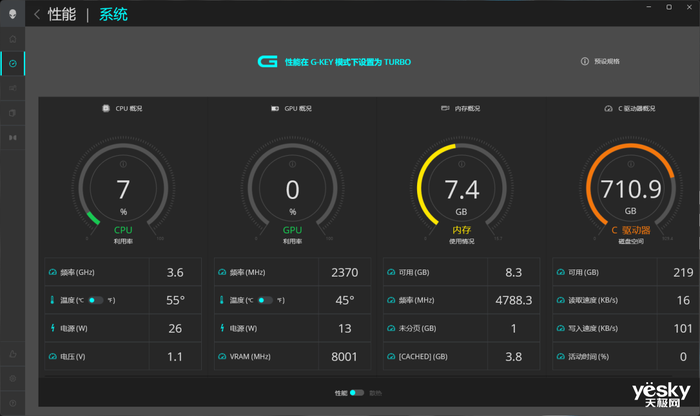Image resolution: width=700 pixels, height=416 pixels.
Task: Click info icon inside GPU gauge
Action: [x=292, y=164]
